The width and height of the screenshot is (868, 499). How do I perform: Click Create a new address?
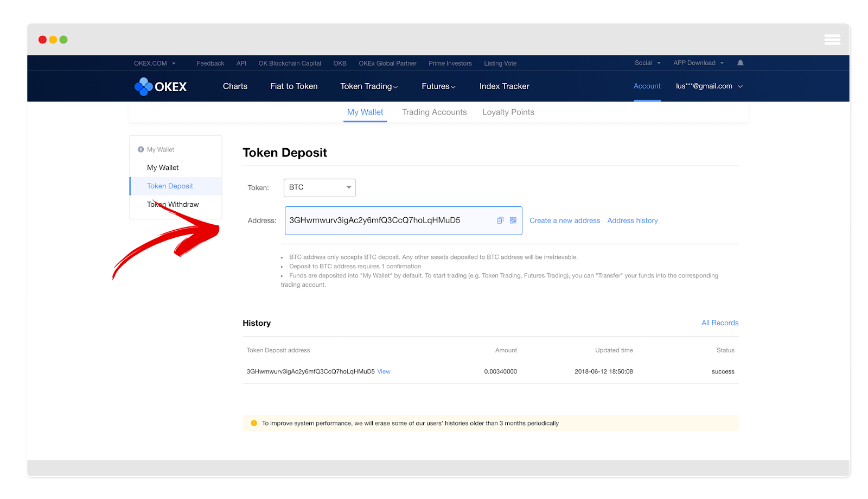coord(565,220)
